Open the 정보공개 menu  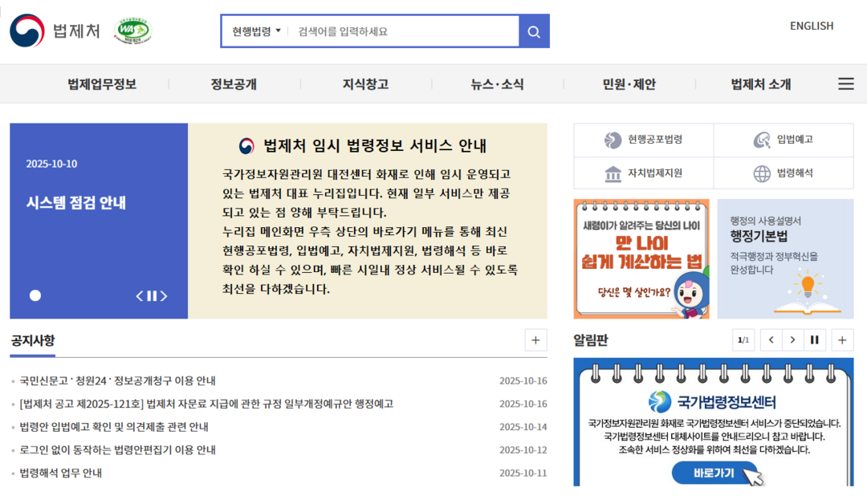point(234,84)
